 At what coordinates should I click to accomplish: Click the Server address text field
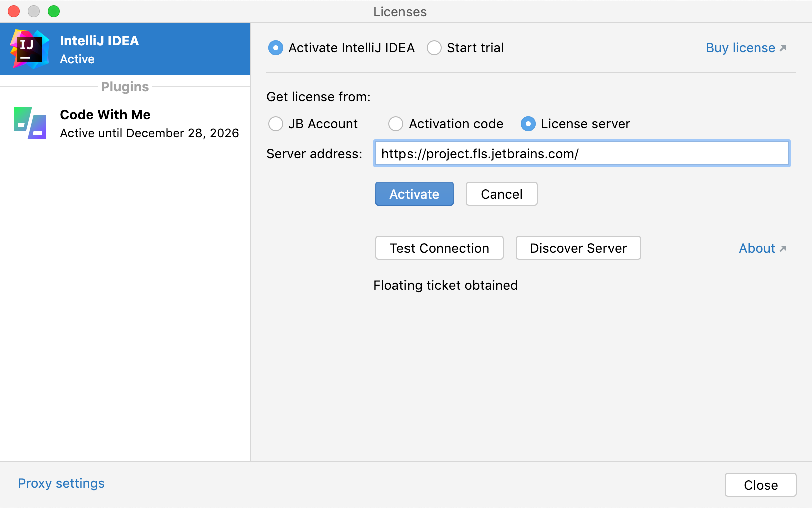pyautogui.click(x=581, y=154)
